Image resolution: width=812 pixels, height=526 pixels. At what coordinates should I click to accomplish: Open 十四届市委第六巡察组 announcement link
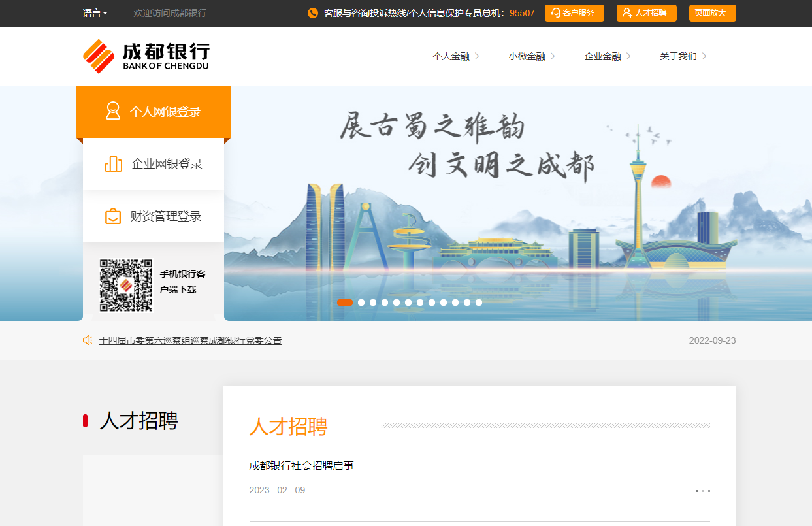point(190,340)
